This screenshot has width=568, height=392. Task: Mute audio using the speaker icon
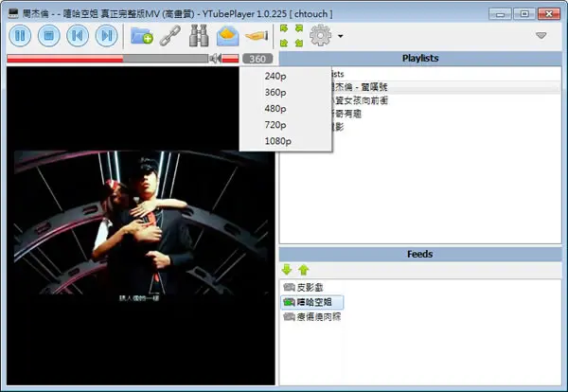coord(215,58)
